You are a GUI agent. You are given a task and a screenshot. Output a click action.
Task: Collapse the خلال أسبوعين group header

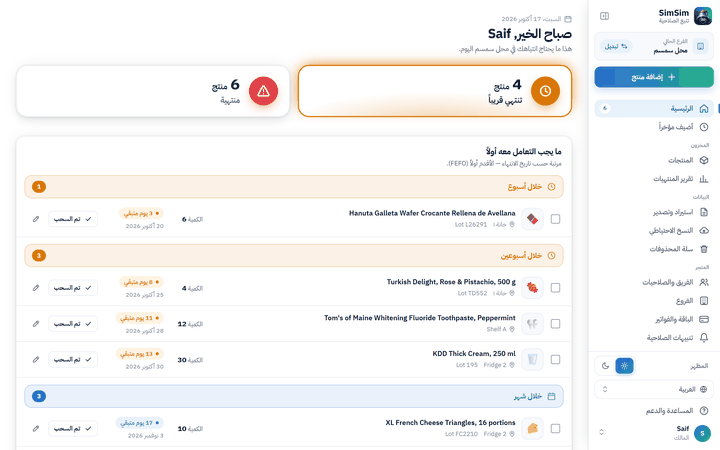pos(294,256)
